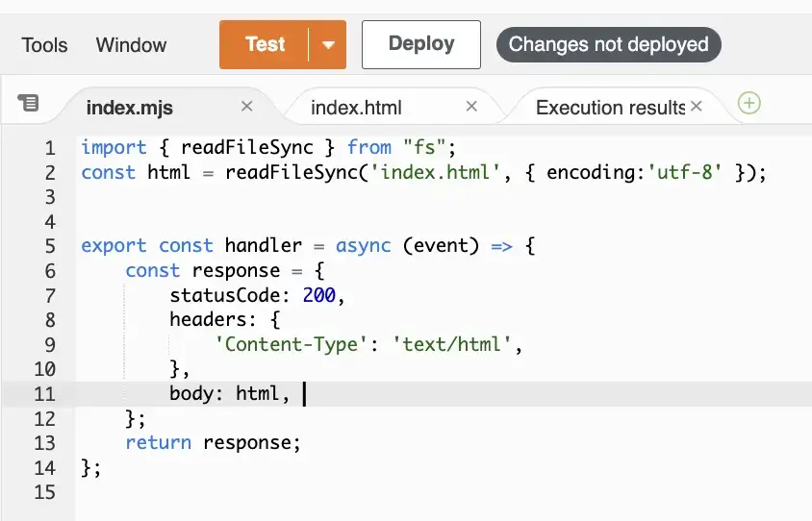812x521 pixels.
Task: Click the Changes not deployed badge
Action: 608,44
